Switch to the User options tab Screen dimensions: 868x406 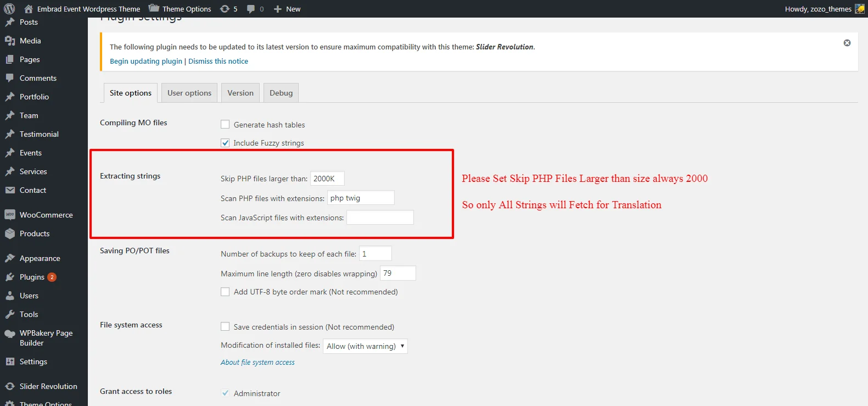click(189, 93)
